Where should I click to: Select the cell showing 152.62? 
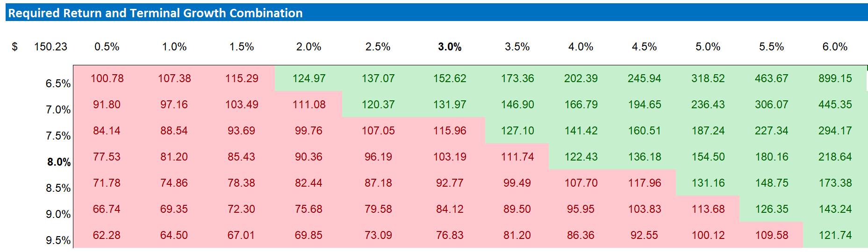coord(450,78)
